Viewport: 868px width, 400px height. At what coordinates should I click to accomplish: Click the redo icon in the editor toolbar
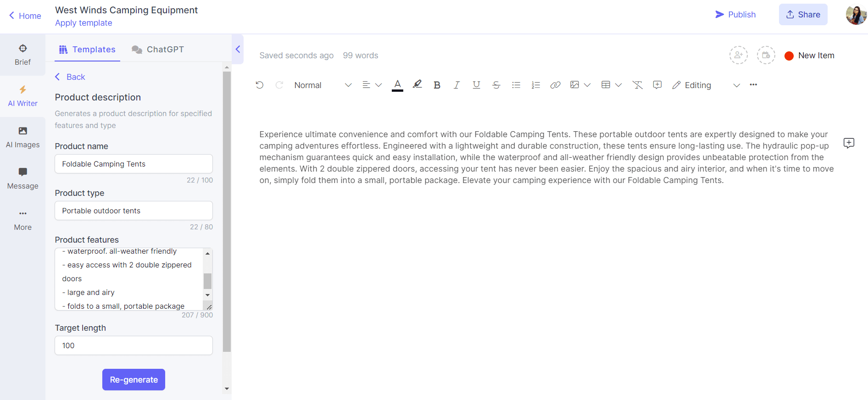coord(279,85)
